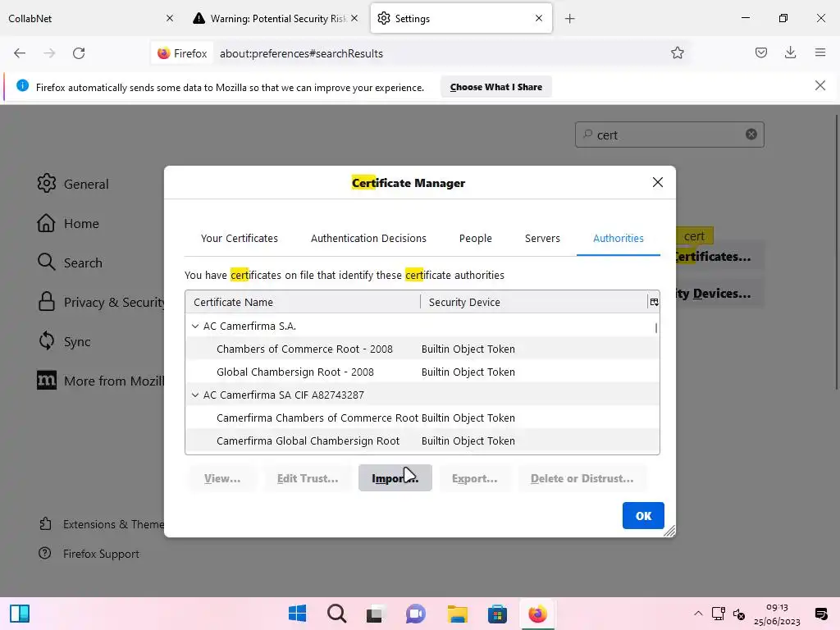
Task: Open More from Mozilla section
Action: [x=100, y=381]
